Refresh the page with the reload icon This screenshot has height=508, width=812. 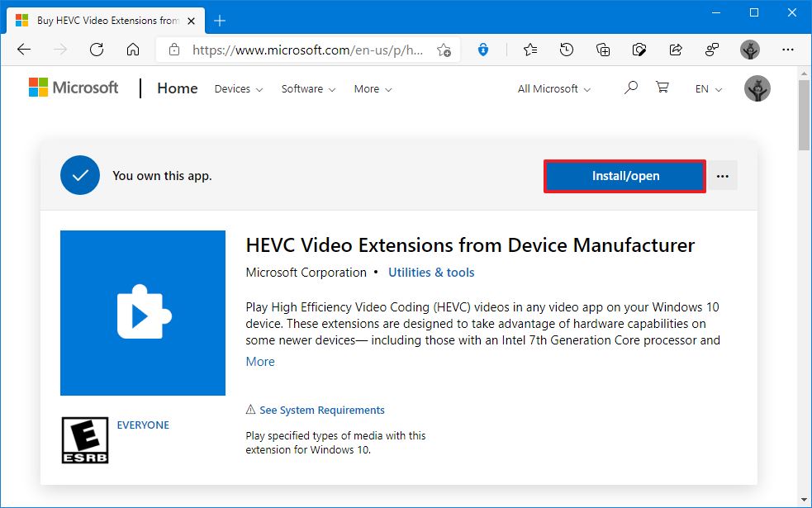96,50
